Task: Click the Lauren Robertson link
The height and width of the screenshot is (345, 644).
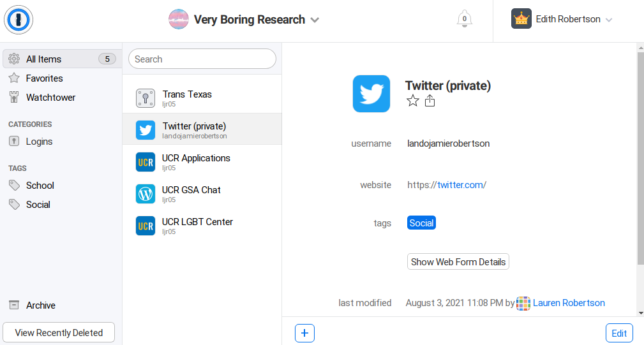Action: [569, 303]
